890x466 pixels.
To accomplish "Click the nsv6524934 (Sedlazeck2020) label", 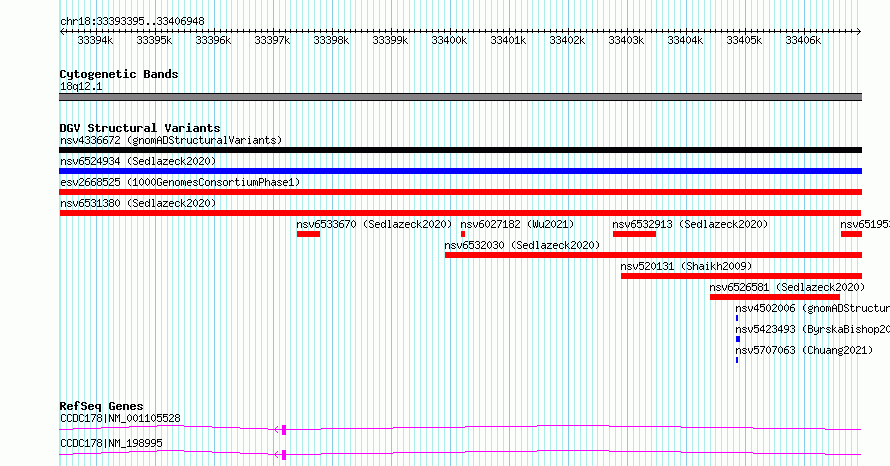I will point(138,161).
